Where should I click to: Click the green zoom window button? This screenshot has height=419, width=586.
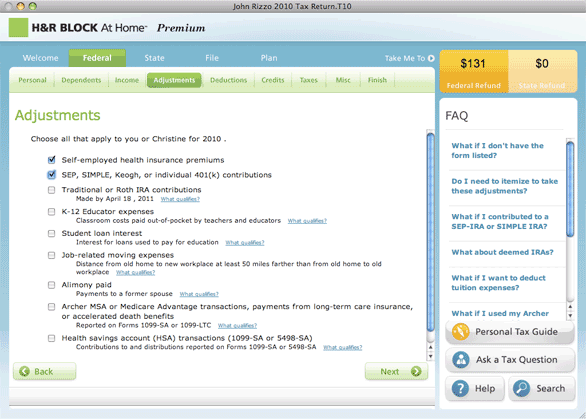(x=33, y=6)
